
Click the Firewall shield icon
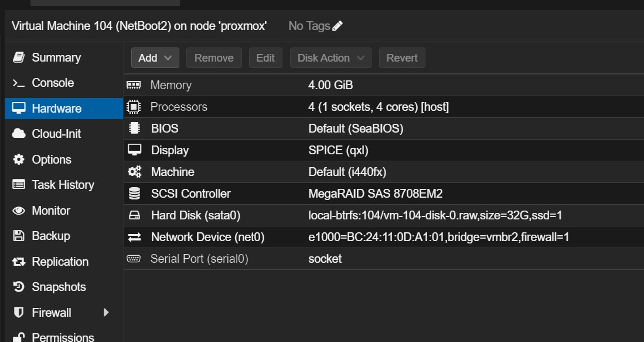(x=19, y=313)
